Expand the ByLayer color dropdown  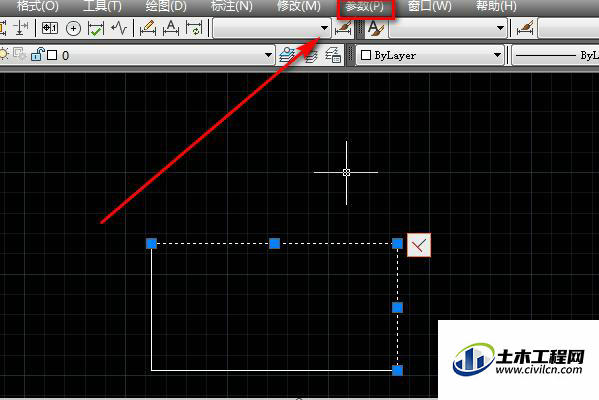497,55
